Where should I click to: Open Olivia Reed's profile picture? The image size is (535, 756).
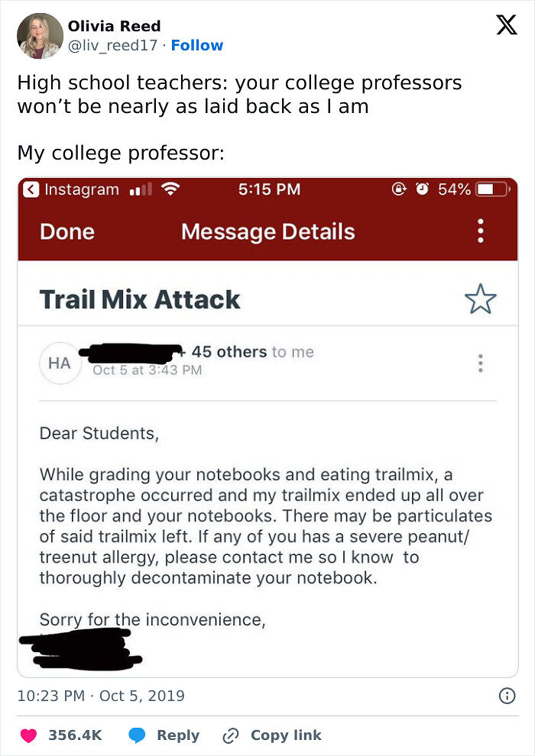(39, 36)
